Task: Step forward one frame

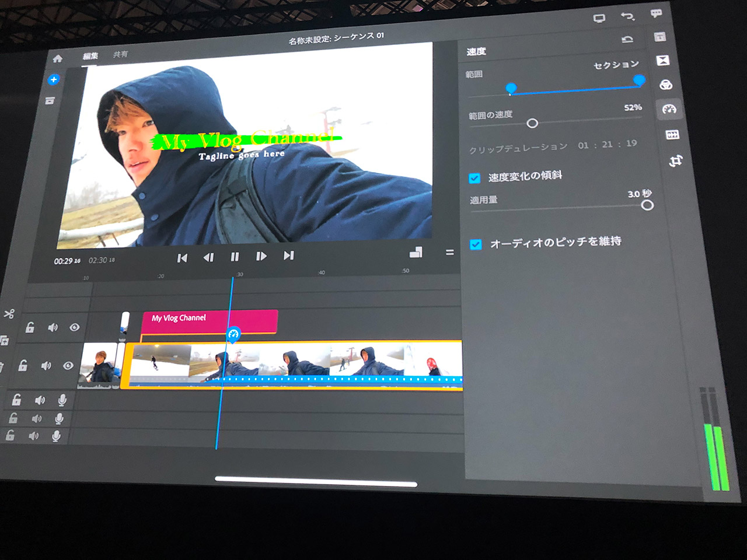Action: pyautogui.click(x=261, y=256)
